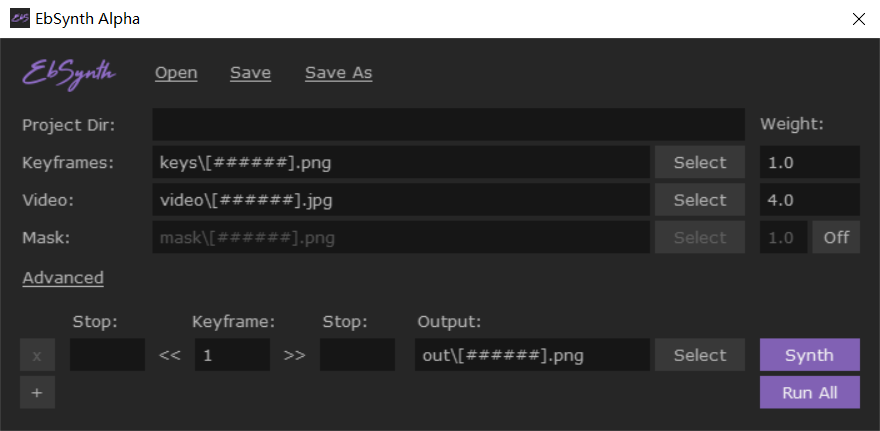The image size is (880, 431).
Task: Click the Video weight field showing 4.0
Action: pyautogui.click(x=809, y=200)
